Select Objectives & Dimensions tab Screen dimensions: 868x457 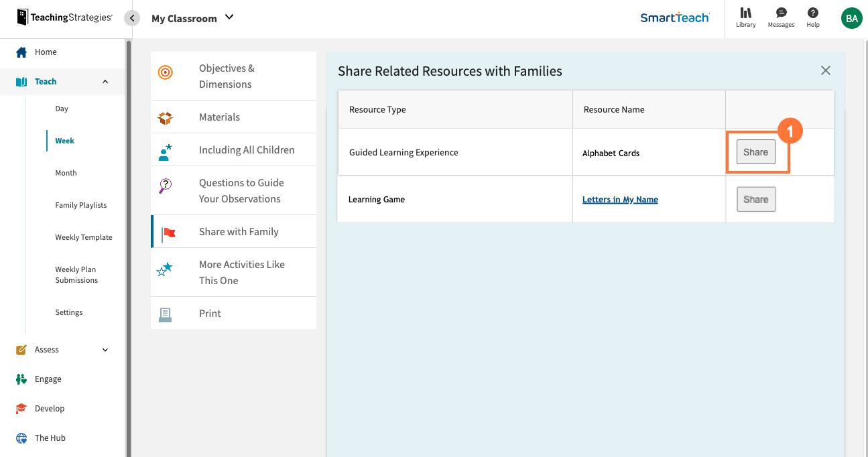[x=227, y=76]
